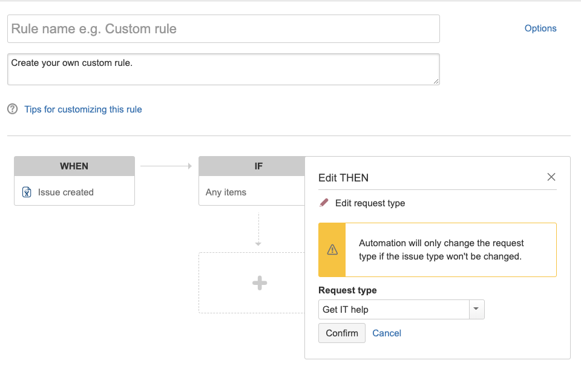Open Tips for customizing this rule
The image size is (581, 392).
[x=83, y=109]
